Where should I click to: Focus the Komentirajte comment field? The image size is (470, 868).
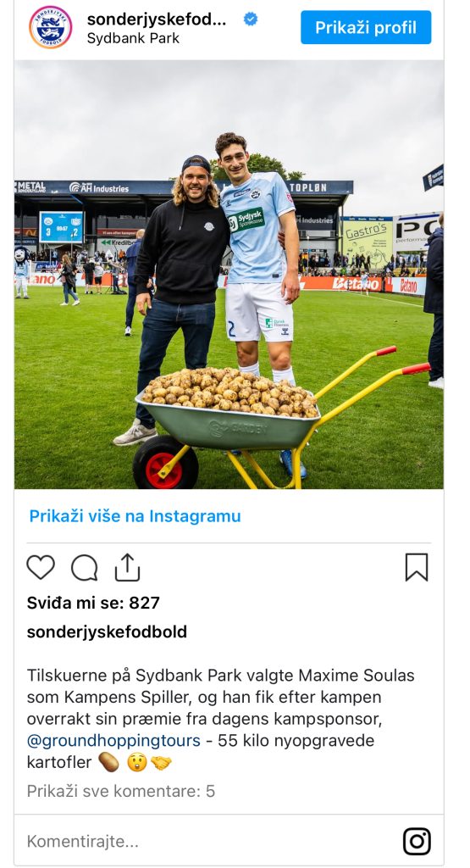click(x=210, y=842)
